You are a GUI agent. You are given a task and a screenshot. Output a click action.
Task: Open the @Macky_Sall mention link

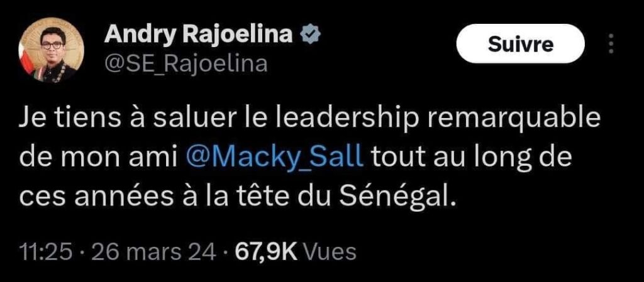[x=276, y=156]
